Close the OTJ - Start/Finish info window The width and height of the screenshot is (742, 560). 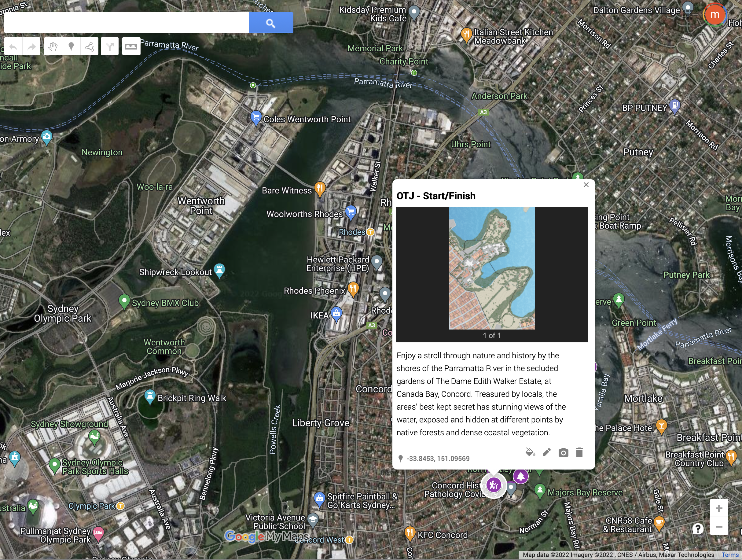[586, 185]
